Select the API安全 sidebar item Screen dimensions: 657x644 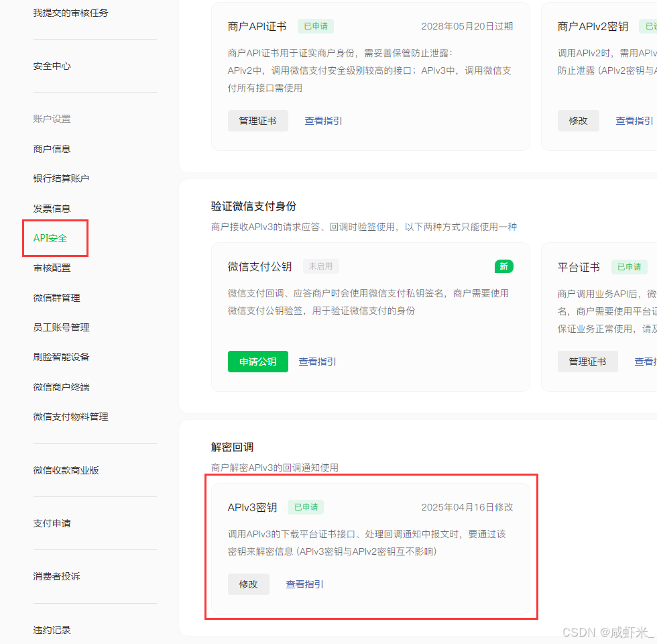coord(50,238)
